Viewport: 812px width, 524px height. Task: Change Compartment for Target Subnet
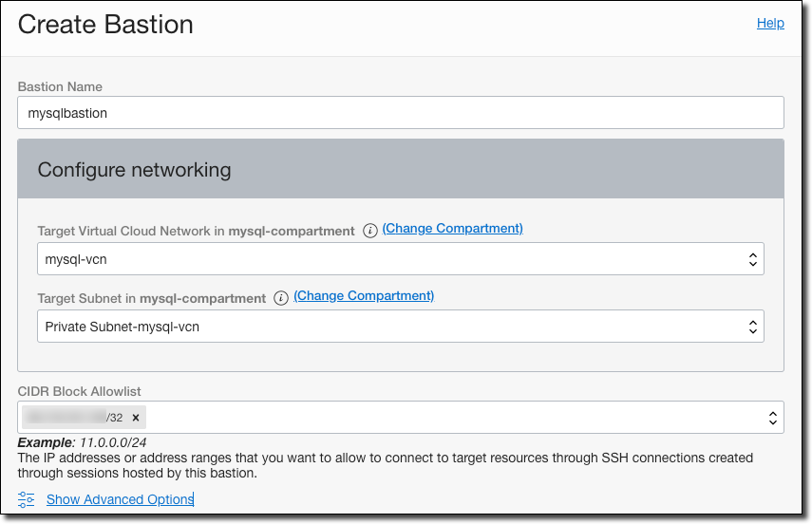(x=364, y=296)
